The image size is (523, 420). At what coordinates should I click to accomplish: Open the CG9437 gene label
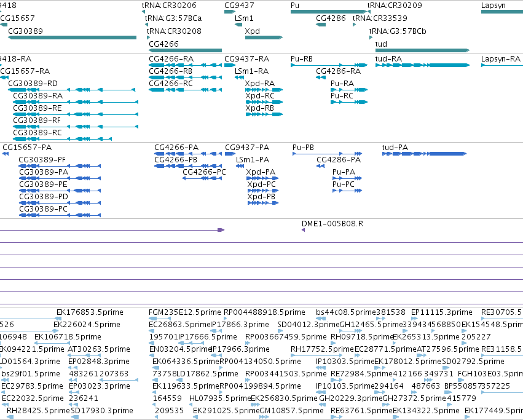tap(239, 6)
